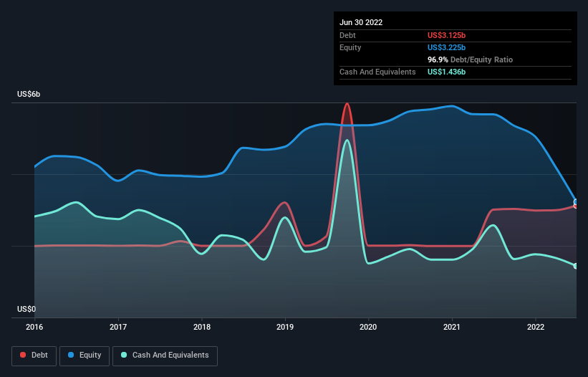Click the US$0 y-axis label
The image size is (588, 377).
(x=26, y=309)
